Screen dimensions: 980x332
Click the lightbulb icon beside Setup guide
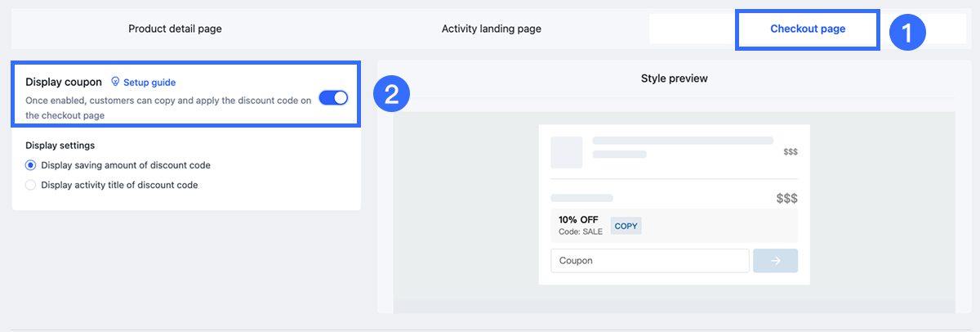(x=115, y=82)
